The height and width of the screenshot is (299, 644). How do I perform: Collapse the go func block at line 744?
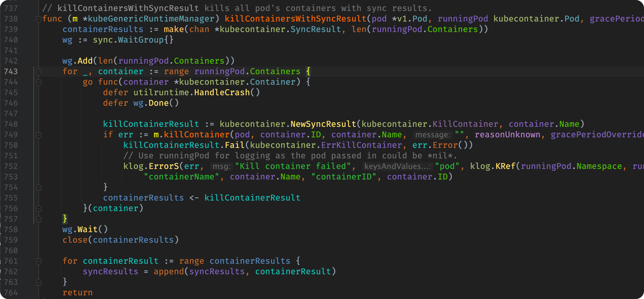(x=38, y=82)
